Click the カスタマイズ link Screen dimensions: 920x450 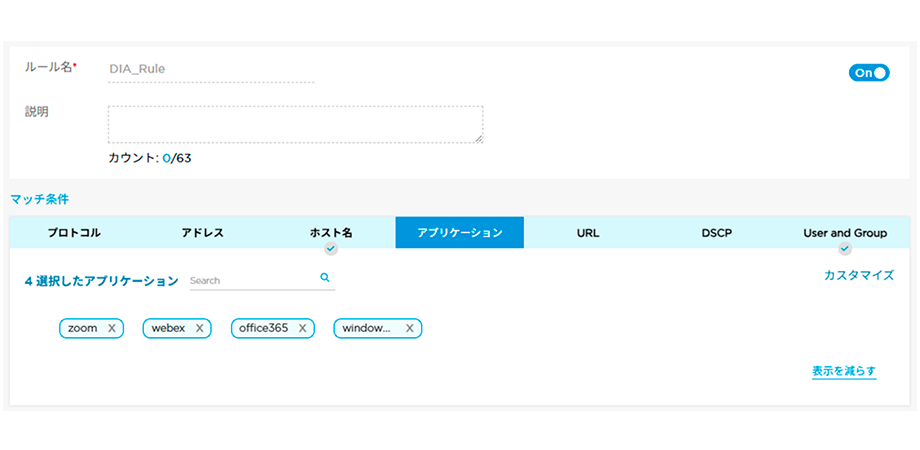coord(858,275)
